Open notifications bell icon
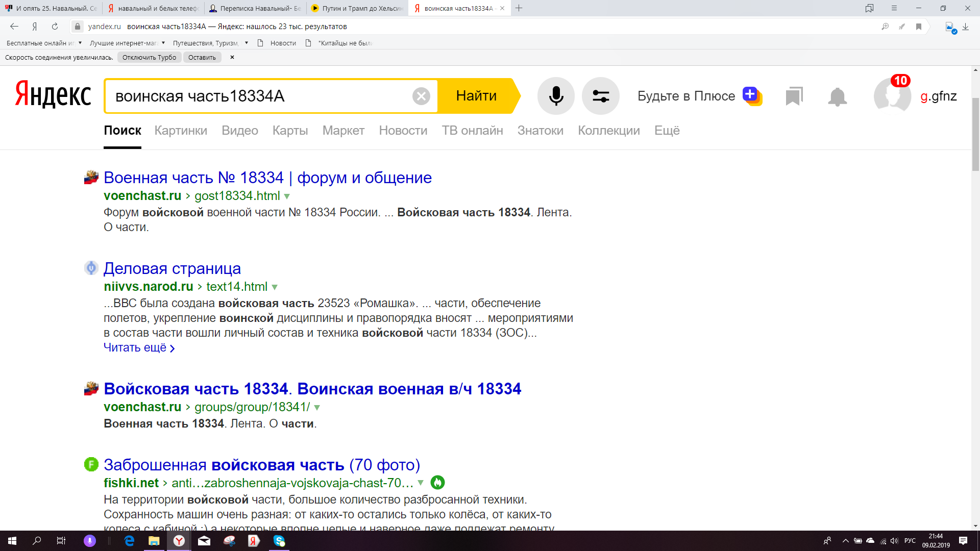 pyautogui.click(x=837, y=96)
